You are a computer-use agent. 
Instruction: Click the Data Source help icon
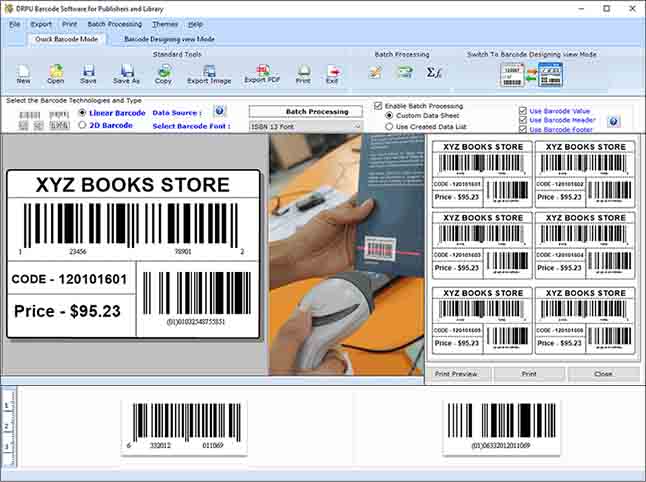point(220,111)
